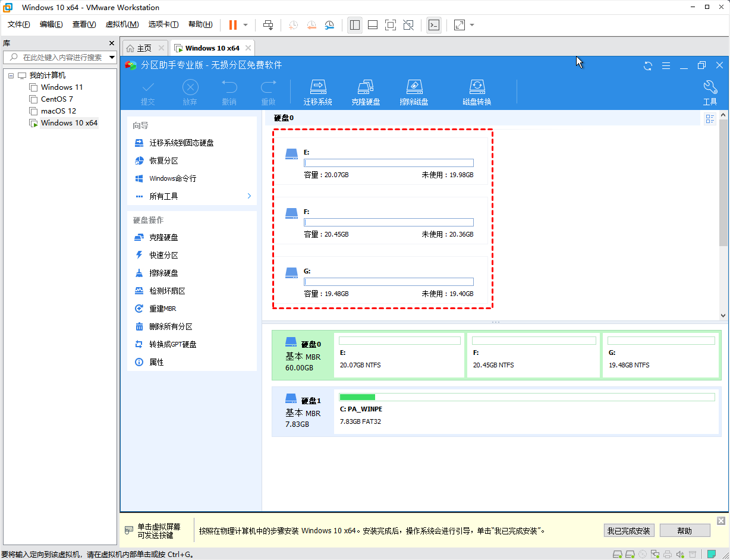Collapse the 我的计算机 tree node
This screenshot has width=730, height=560.
coord(11,75)
